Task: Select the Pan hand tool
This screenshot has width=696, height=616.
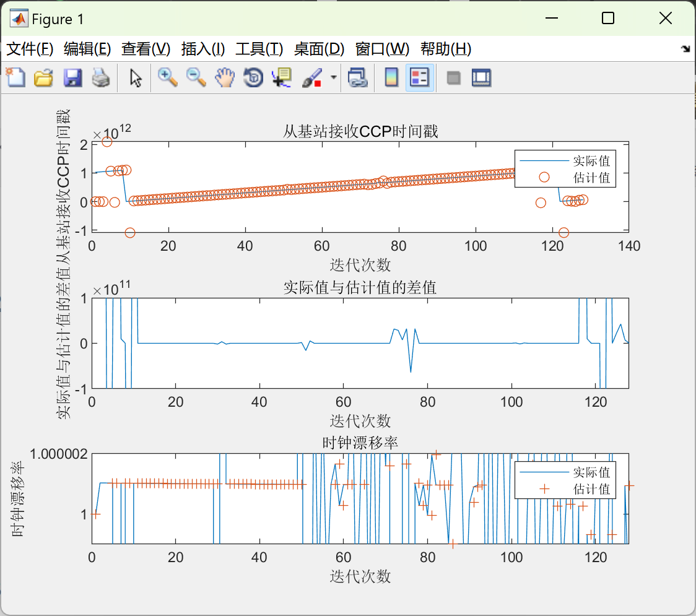Action: coord(225,77)
